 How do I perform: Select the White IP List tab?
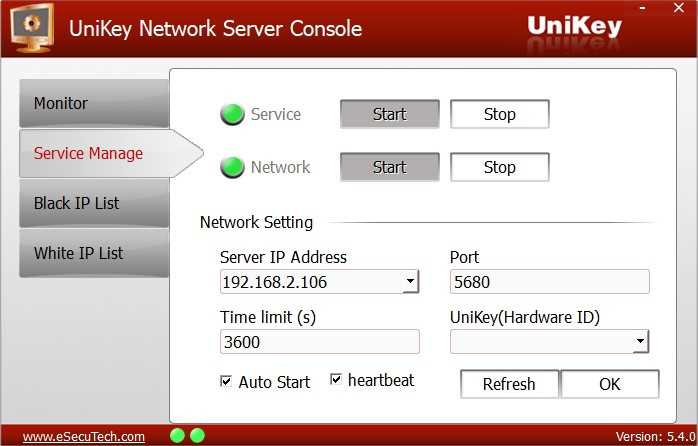coord(93,254)
